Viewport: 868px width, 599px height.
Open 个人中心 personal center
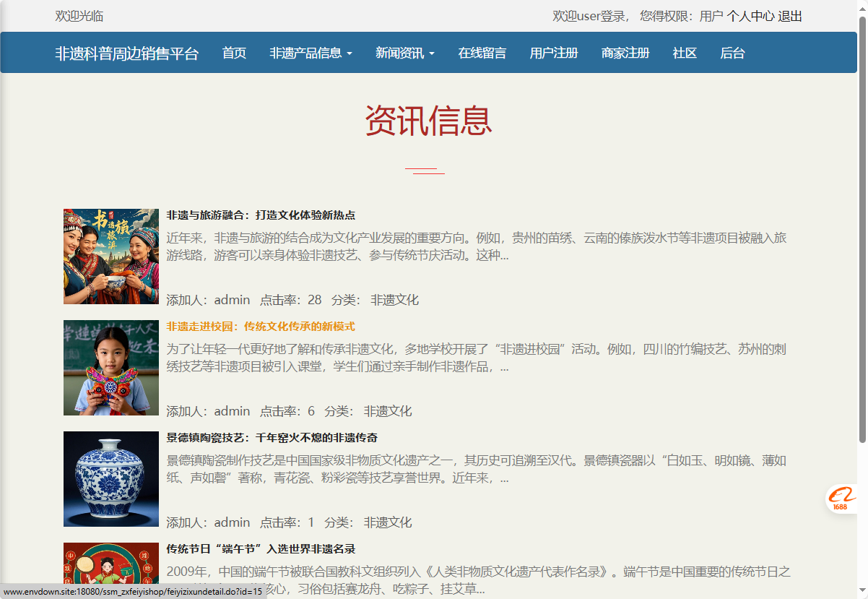click(750, 16)
